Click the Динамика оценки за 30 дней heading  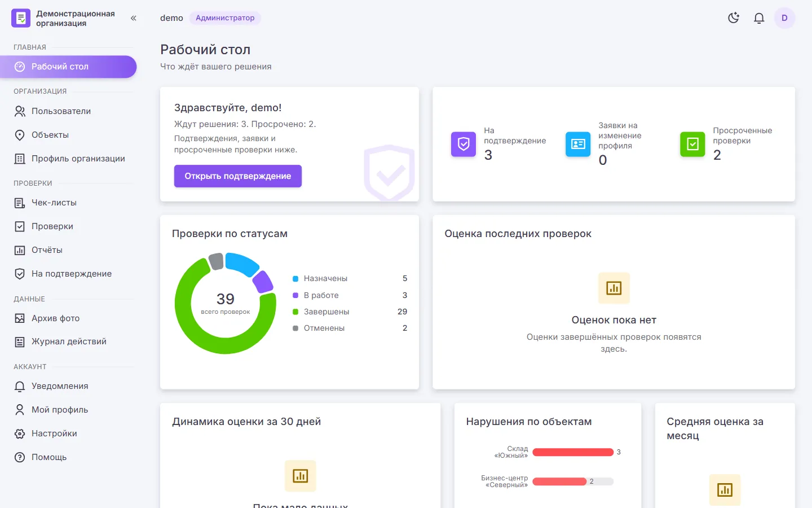[246, 422]
